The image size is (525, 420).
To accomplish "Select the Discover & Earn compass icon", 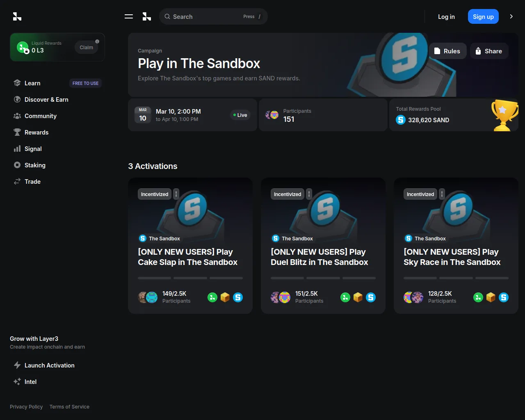I will pos(17,99).
